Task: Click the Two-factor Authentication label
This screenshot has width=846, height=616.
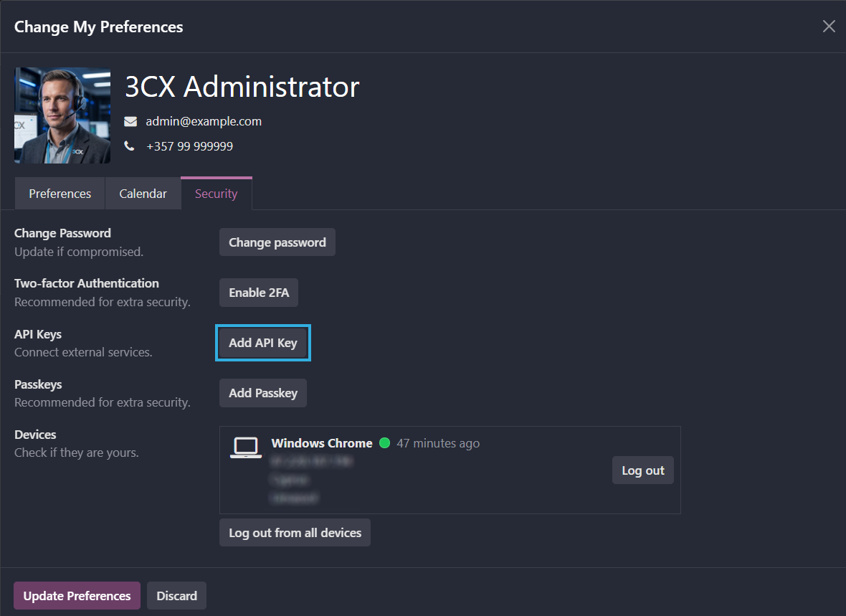Action: tap(87, 283)
